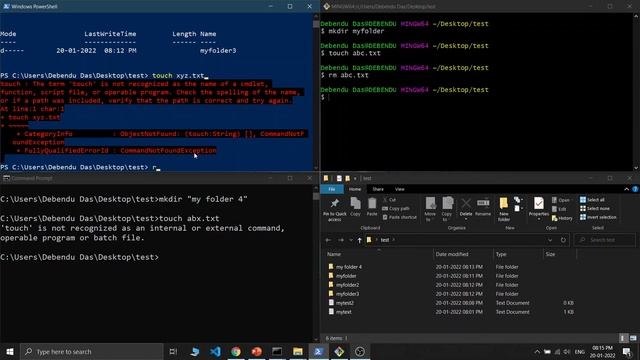Switch to Command Prompt taskbar icon
The width and height of the screenshot is (640, 360).
[277, 351]
